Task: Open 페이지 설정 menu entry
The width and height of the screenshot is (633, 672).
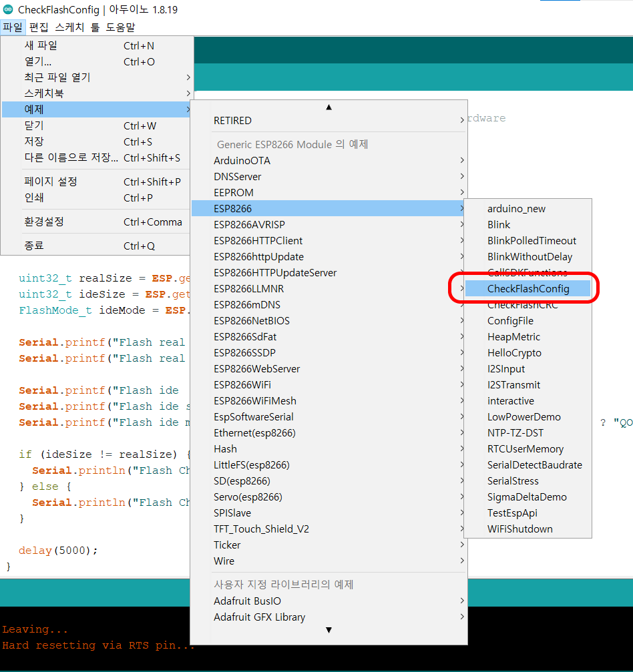Action: (97, 182)
